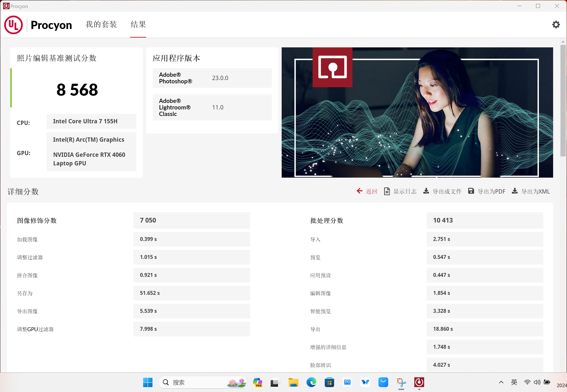Click the results page vertical scrollbar

563,100
